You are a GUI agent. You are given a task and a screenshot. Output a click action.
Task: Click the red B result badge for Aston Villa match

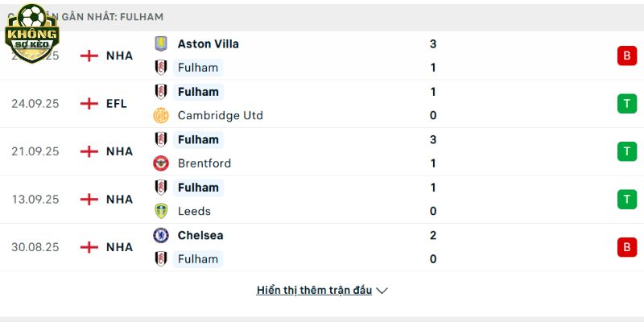[626, 56]
